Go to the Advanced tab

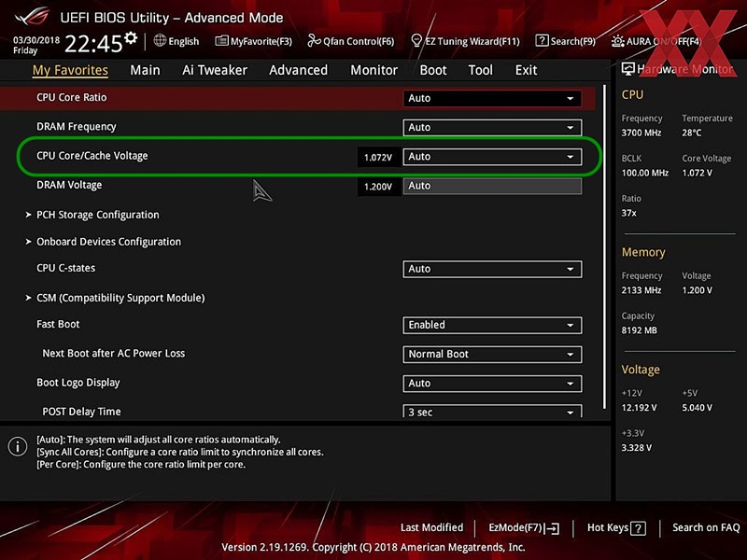(298, 70)
